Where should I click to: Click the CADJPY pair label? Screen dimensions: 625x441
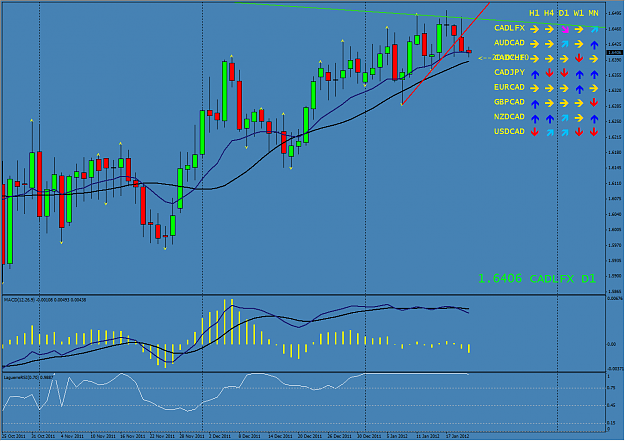coord(509,72)
